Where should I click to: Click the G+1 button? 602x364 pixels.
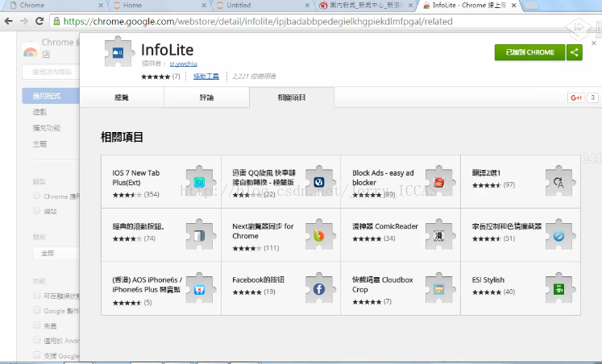point(576,97)
